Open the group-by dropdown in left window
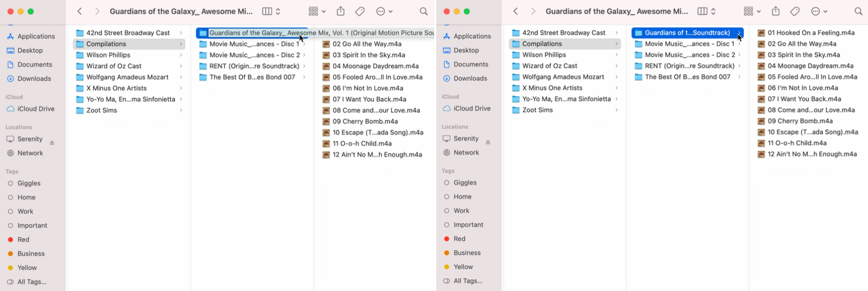868x291 pixels. coord(317,11)
